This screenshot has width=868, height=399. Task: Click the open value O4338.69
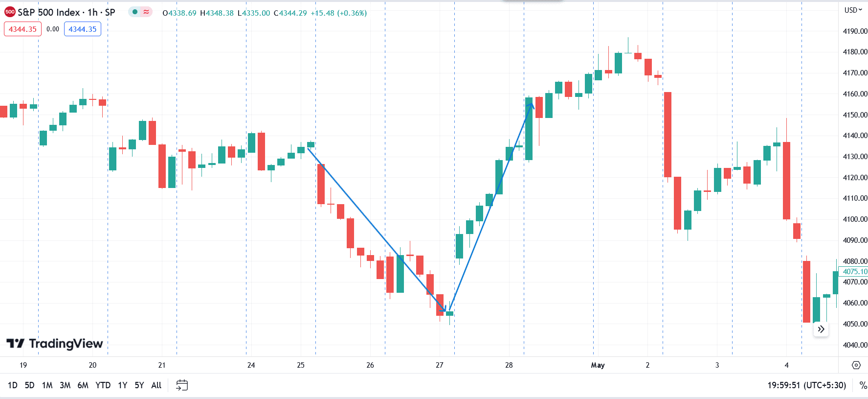179,13
